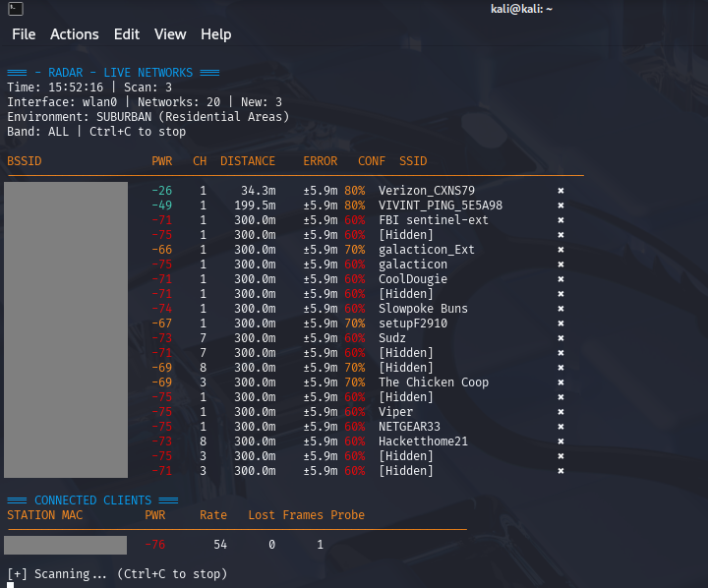Image resolution: width=708 pixels, height=588 pixels.
Task: Open the View menu
Action: pyautogui.click(x=170, y=34)
